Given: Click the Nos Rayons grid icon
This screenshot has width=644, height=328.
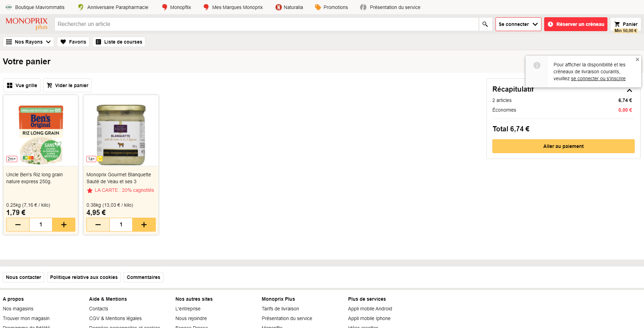Looking at the screenshot, I should 9,42.
